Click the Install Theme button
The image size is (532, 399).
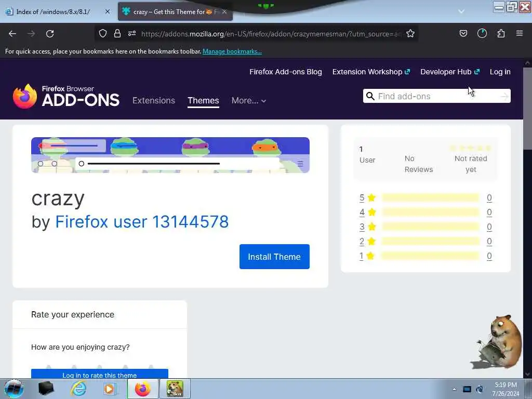[x=274, y=257]
